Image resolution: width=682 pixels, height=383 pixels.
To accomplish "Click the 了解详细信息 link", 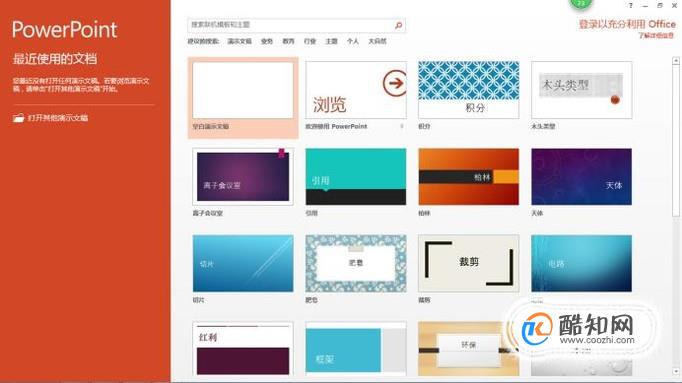I will 656,36.
